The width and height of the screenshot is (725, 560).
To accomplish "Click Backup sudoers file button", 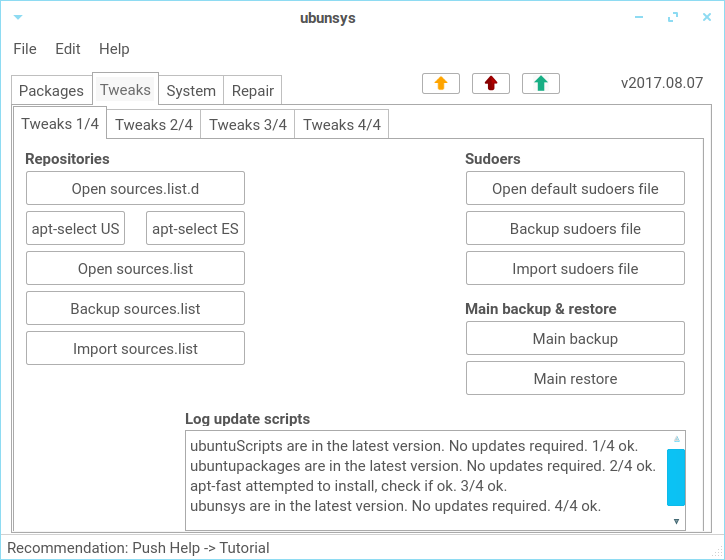I will (575, 228).
